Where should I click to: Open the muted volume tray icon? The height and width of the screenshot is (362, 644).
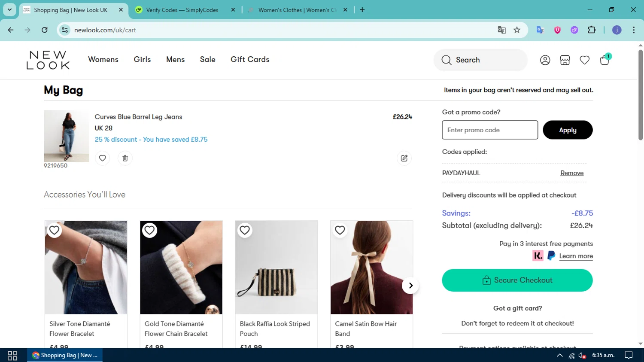pyautogui.click(x=583, y=356)
